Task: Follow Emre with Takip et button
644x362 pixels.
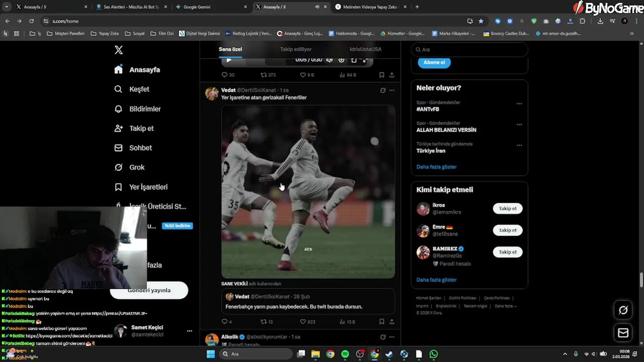Action: point(508,230)
